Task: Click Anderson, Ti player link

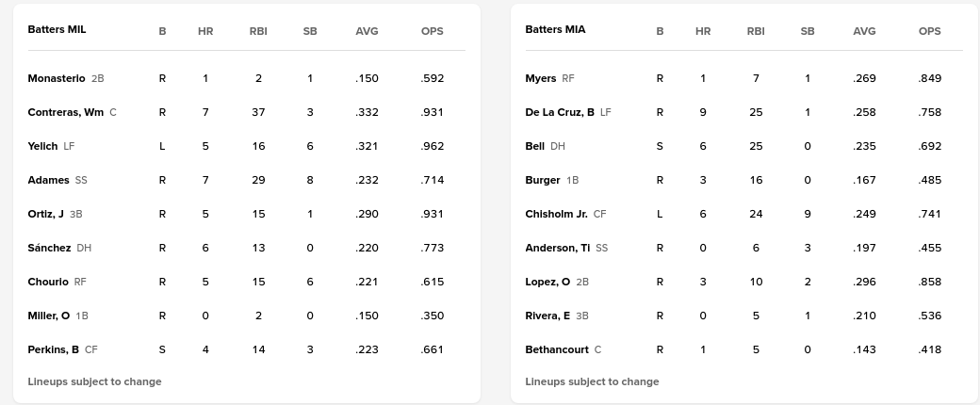Action: click(557, 248)
